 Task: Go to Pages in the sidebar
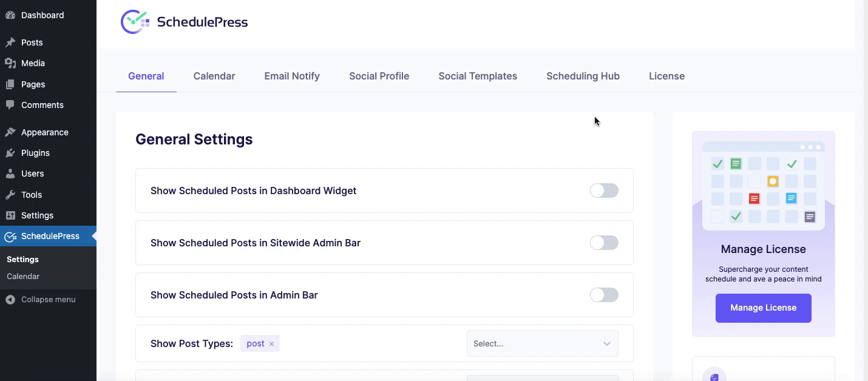48,84
